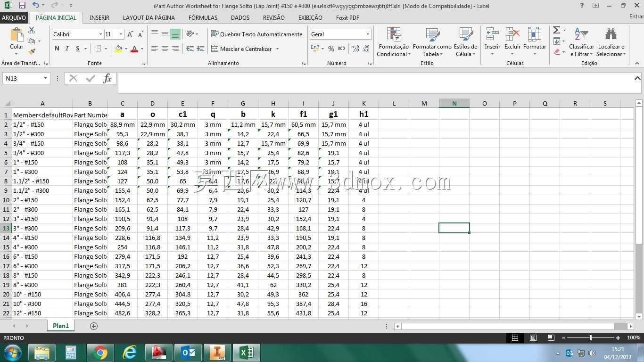Open the Foxit PDF ribbon tab
Screen dimensions: 644x362
pos(347,17)
